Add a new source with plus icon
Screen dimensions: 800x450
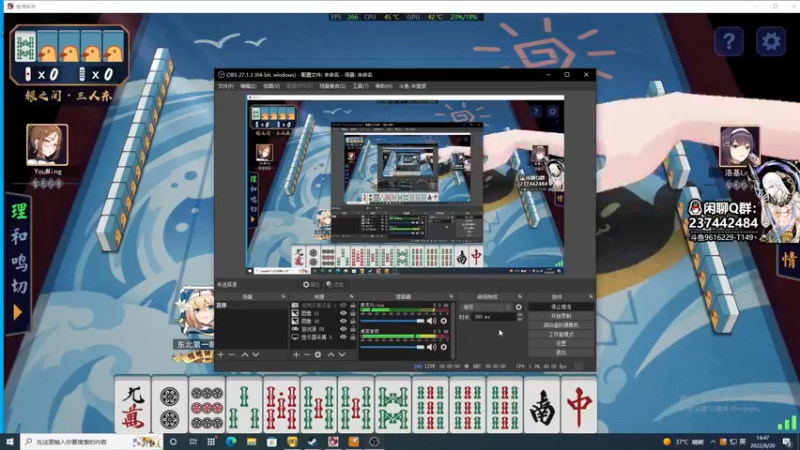point(296,355)
